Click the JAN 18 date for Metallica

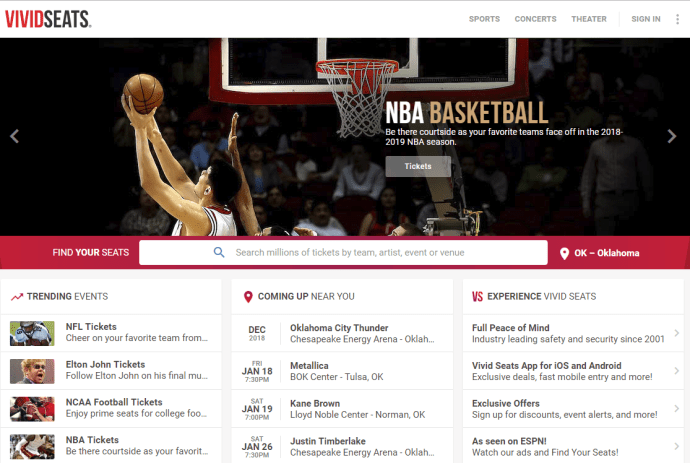pyautogui.click(x=257, y=371)
